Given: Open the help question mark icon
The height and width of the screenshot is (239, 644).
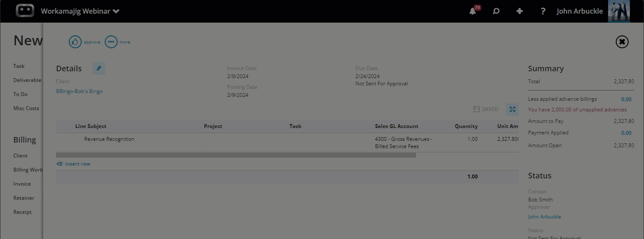Looking at the screenshot, I should tap(543, 11).
